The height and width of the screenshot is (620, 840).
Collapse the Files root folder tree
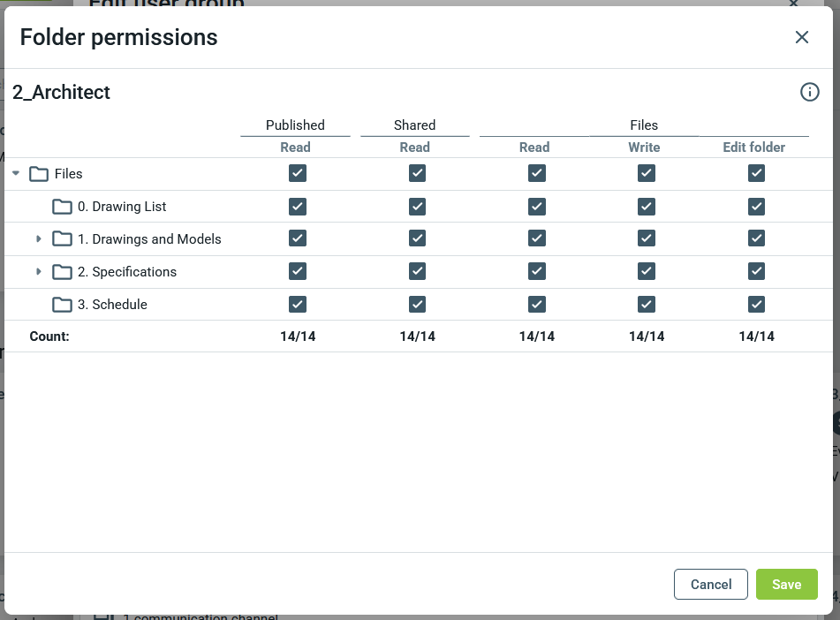click(16, 174)
